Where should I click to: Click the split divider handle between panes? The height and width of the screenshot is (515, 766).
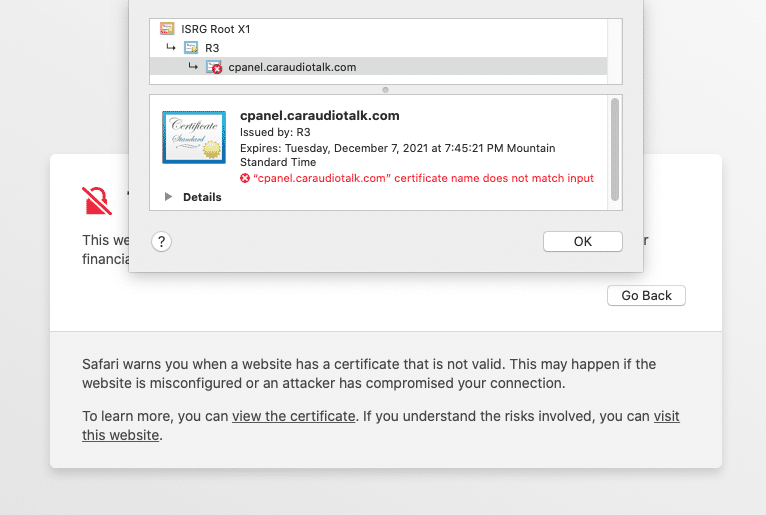(385, 90)
